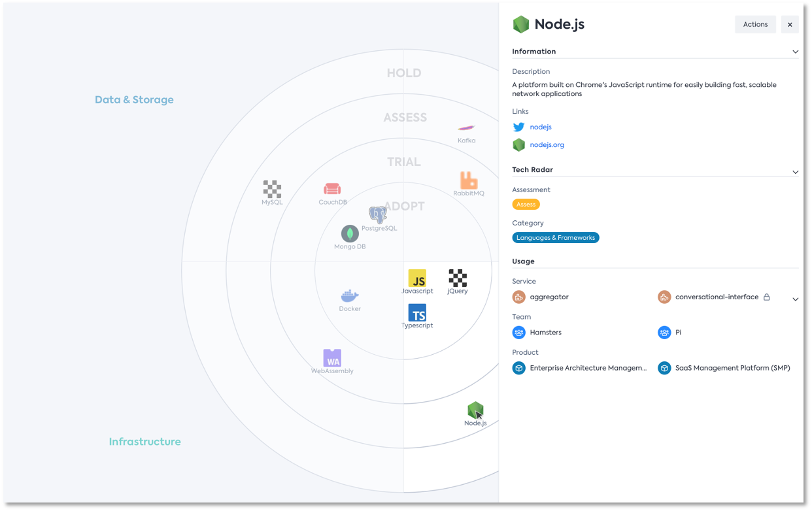This screenshot has width=812, height=511.
Task: Select the Kafka icon on the radar
Action: coord(466,129)
